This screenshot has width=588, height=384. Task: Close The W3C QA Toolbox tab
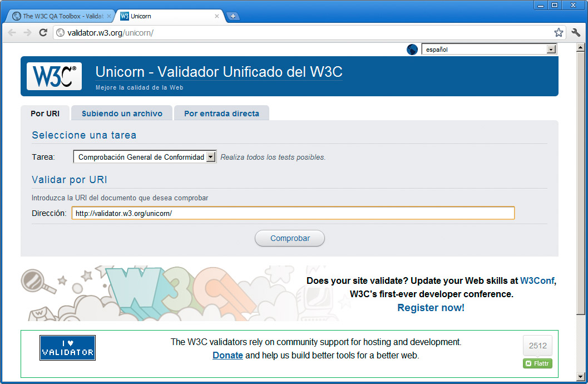pos(108,16)
